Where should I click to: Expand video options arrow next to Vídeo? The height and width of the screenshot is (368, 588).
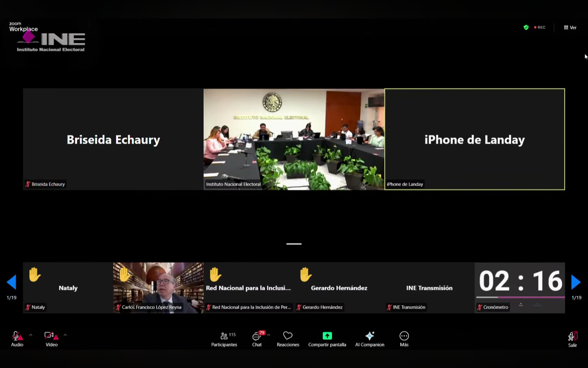[x=65, y=335]
